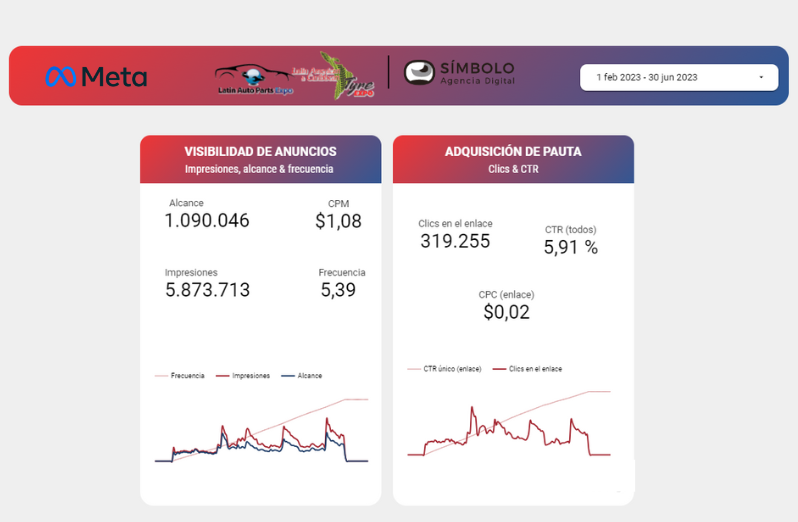Open the date range dropdown arrow
The width and height of the screenshot is (798, 522).
pyautogui.click(x=761, y=77)
